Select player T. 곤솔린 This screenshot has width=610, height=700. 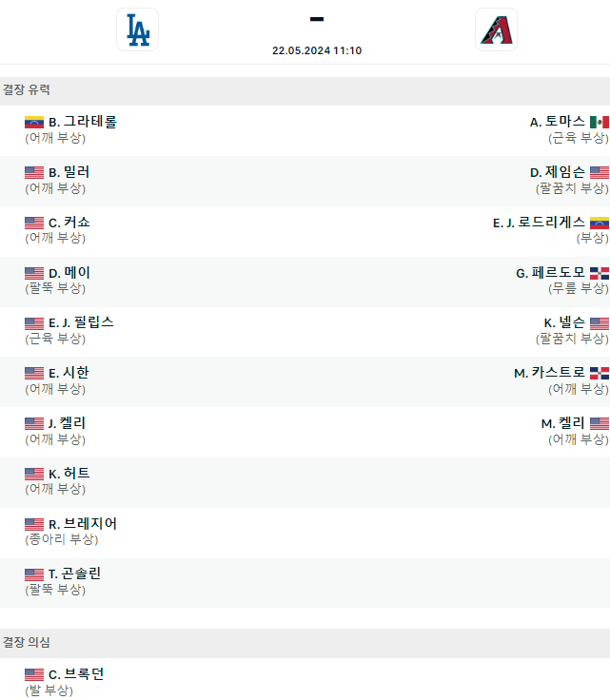pos(74,574)
